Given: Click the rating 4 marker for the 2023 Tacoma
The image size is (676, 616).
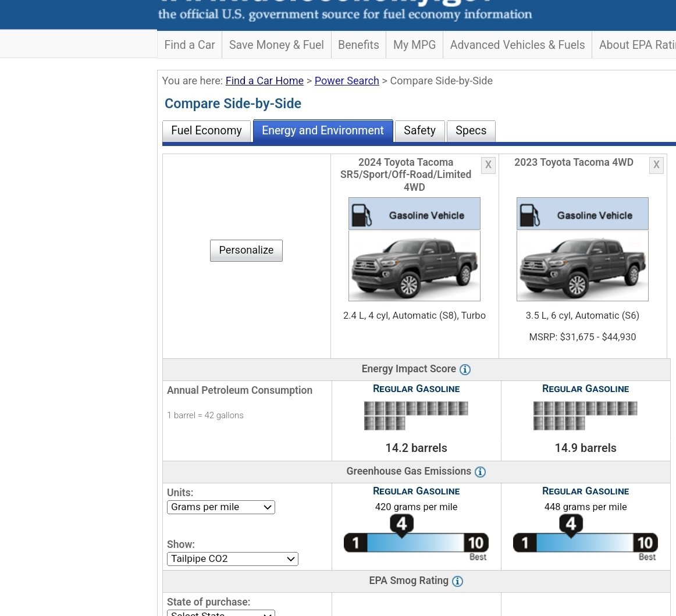Looking at the screenshot, I should tap(571, 525).
